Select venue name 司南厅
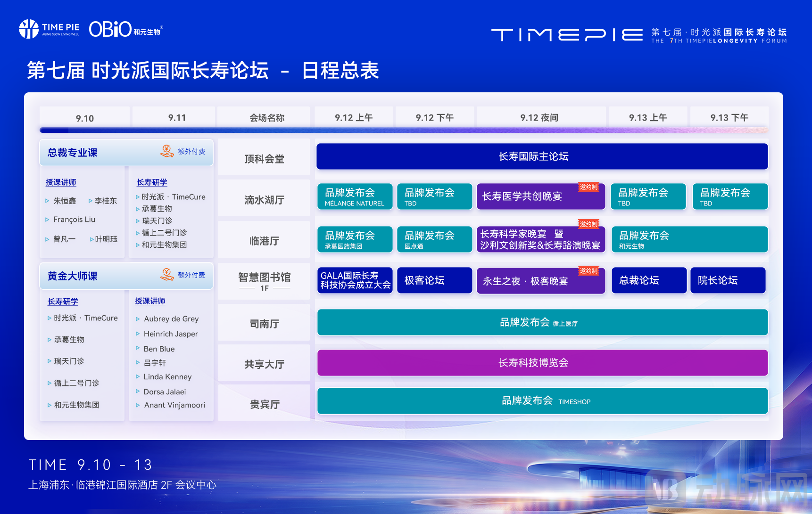 point(265,324)
